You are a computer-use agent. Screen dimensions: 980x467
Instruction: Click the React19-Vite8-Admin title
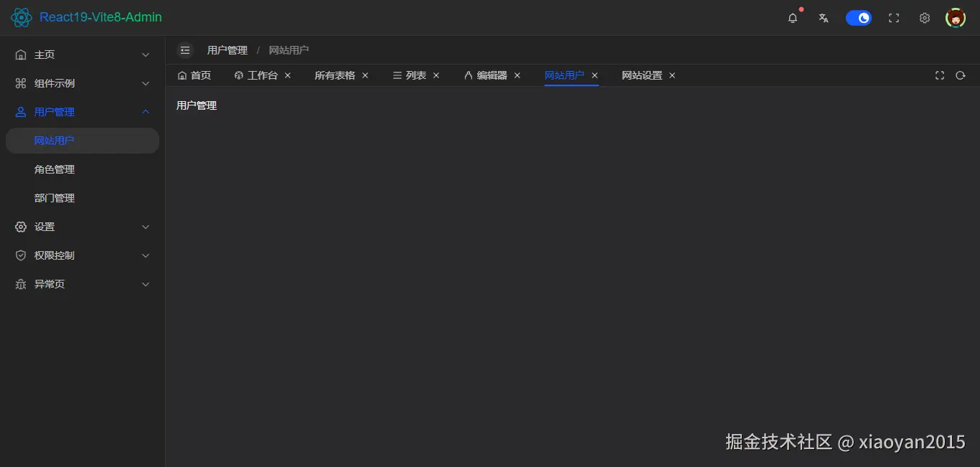(x=100, y=17)
